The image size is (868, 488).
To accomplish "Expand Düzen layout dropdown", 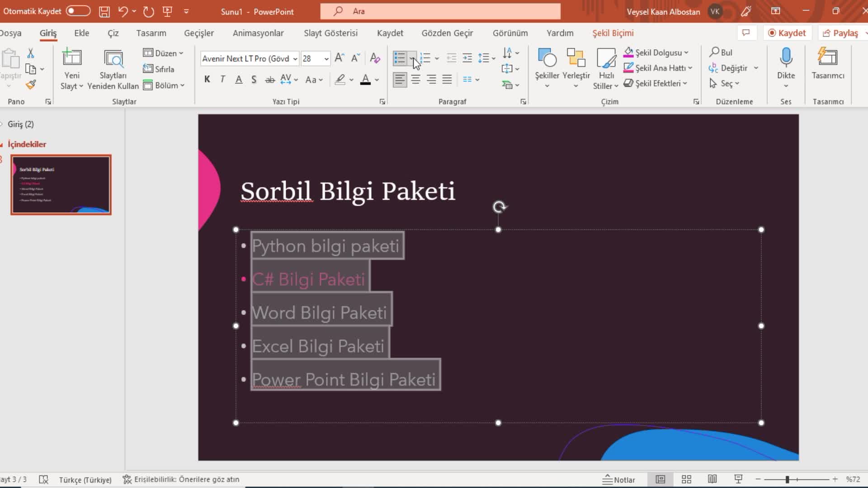I will [163, 53].
